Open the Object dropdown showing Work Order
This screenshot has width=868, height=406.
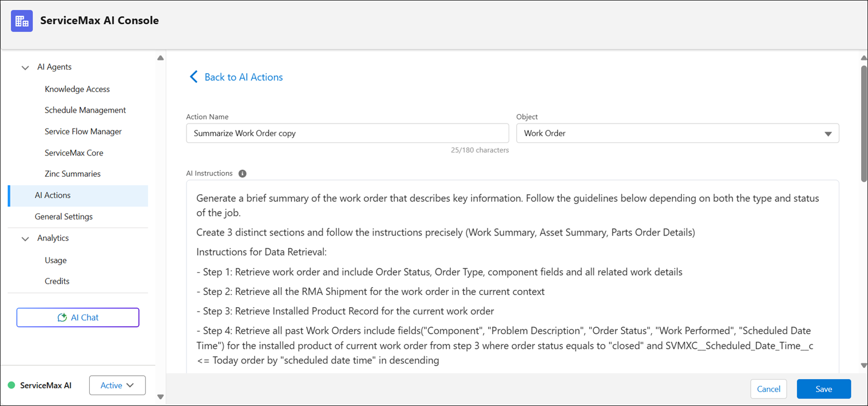[x=677, y=133]
